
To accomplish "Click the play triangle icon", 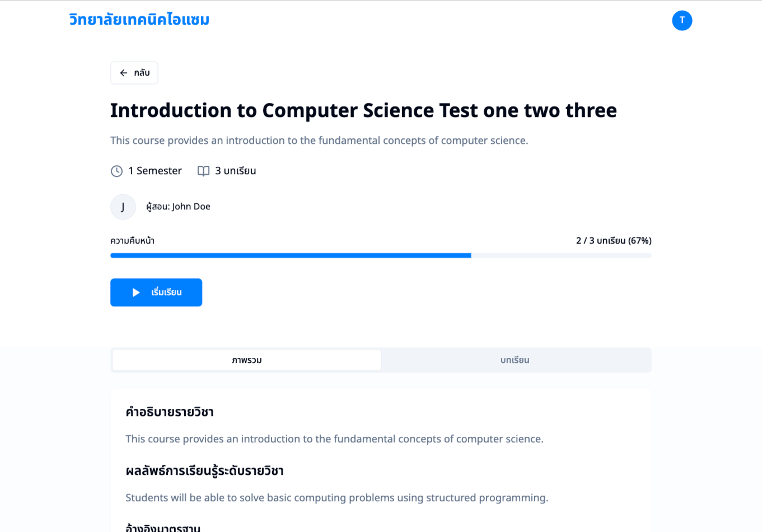I will 136,292.
